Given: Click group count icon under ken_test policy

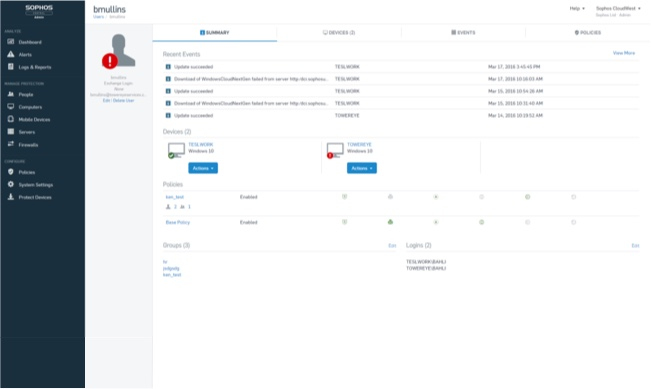Looking at the screenshot, I should click(182, 207).
